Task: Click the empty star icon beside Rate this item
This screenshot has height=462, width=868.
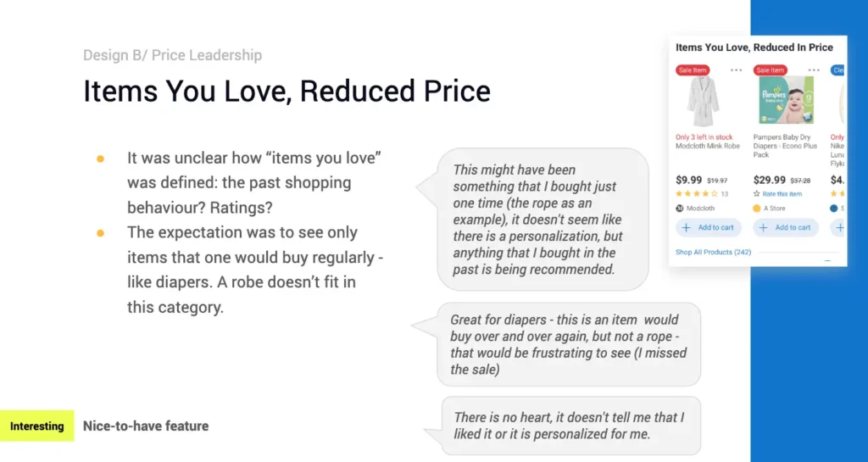Action: tap(757, 194)
